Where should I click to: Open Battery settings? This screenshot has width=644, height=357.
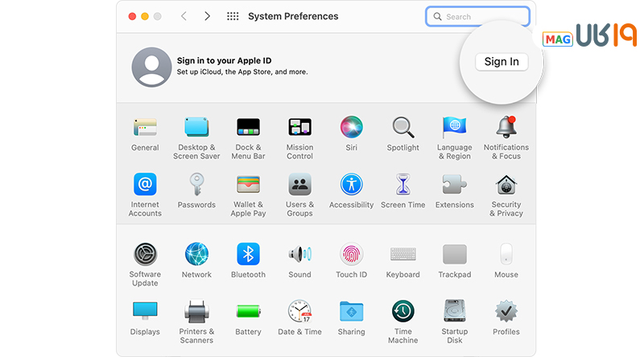[248, 312]
